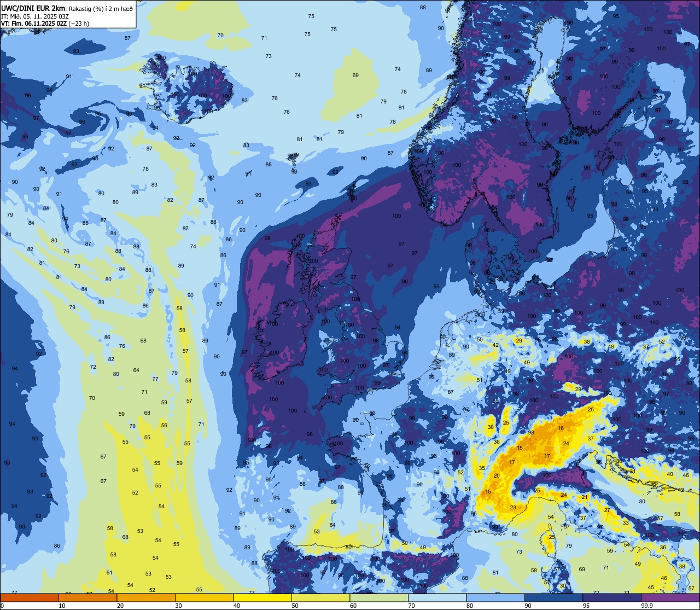The height and width of the screenshot is (610, 700).
Task: Click the amber 20–30 legend color segment
Action: 146,598
